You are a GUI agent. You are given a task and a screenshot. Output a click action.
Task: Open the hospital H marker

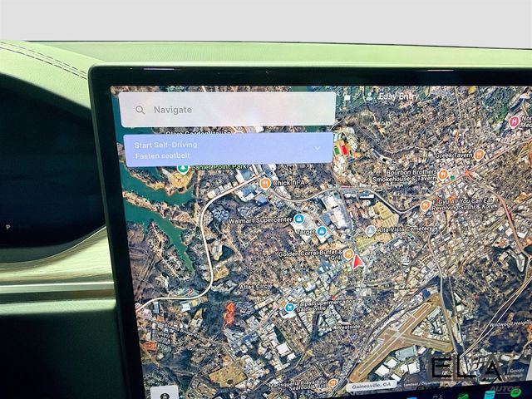515,121
